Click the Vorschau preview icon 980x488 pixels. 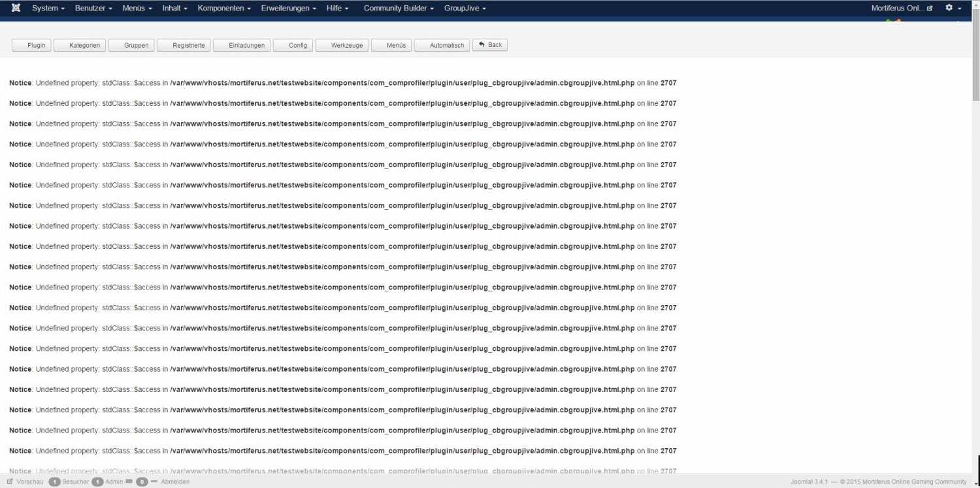10,481
